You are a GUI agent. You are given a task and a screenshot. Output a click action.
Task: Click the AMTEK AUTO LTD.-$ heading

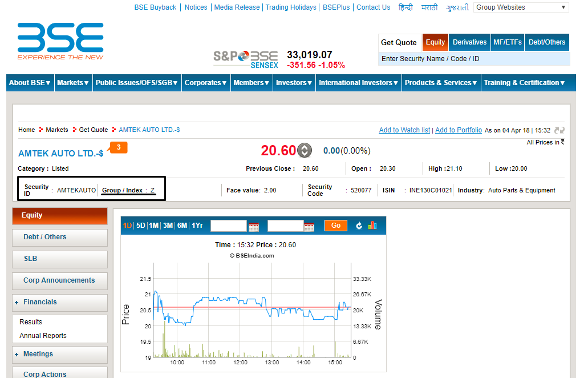(x=61, y=154)
